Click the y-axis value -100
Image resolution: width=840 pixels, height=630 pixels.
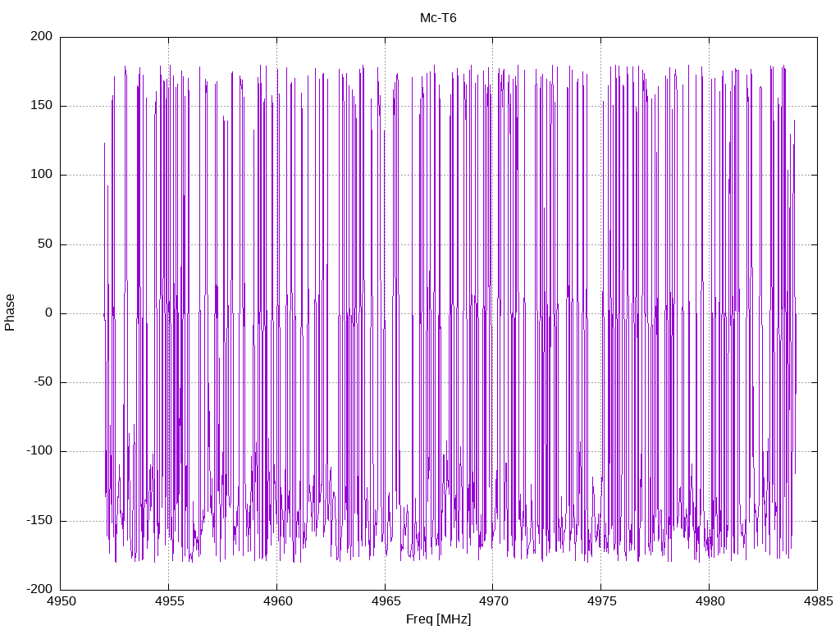click(x=39, y=451)
